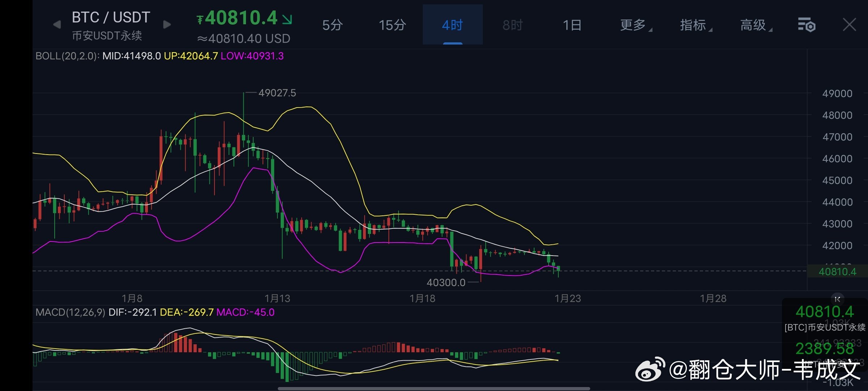
Task: Go to previous trading pair arrow
Action: (57, 25)
